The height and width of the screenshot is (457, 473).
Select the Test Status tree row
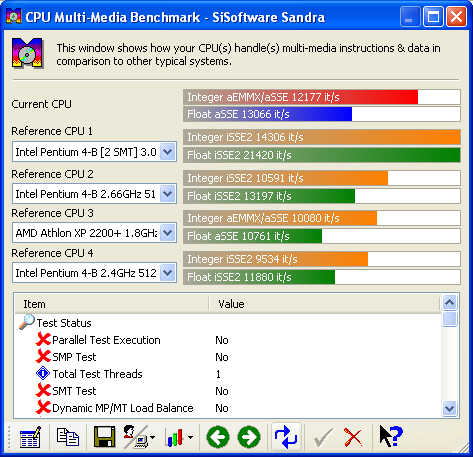pyautogui.click(x=64, y=323)
